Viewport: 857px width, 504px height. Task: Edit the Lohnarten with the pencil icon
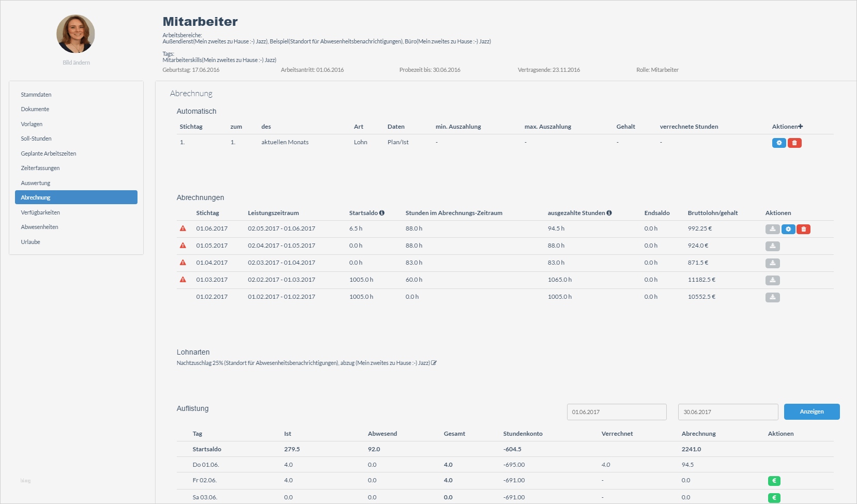[434, 363]
